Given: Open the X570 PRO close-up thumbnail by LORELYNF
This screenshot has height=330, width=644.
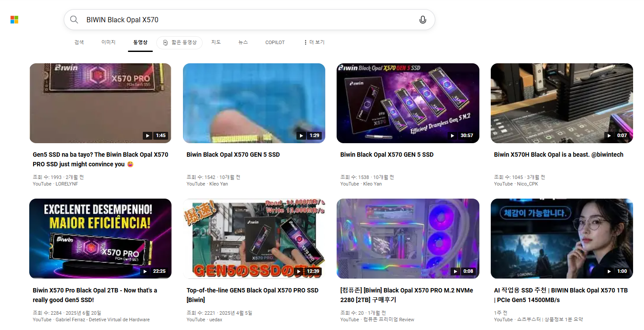Looking at the screenshot, I should coord(100,103).
